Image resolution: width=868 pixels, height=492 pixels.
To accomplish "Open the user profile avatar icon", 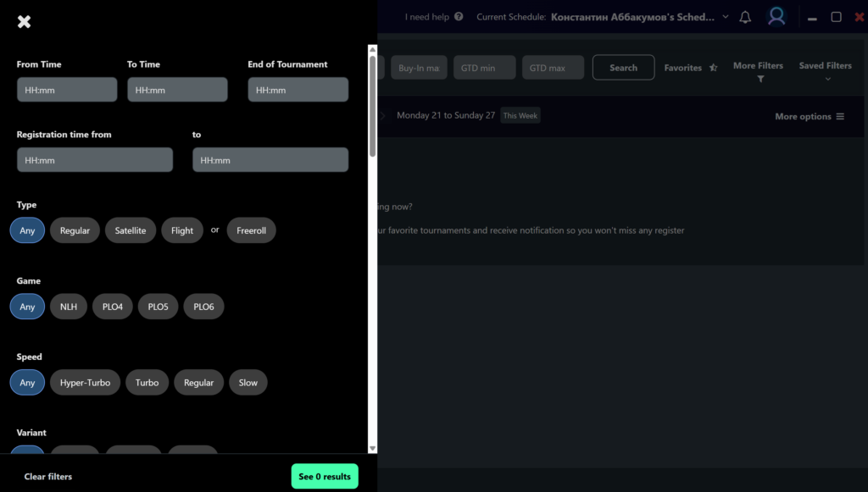I will 776,17.
